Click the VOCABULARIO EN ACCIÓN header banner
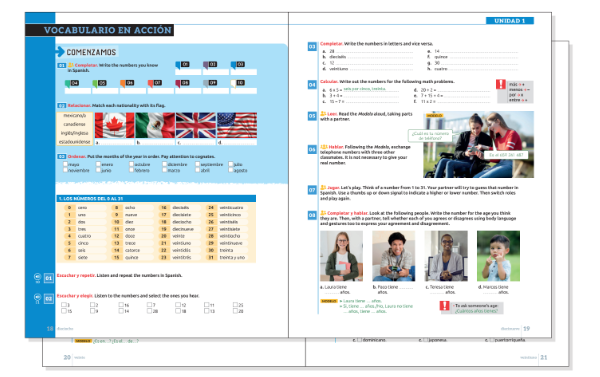The height and width of the screenshot is (377, 600). pos(99,30)
